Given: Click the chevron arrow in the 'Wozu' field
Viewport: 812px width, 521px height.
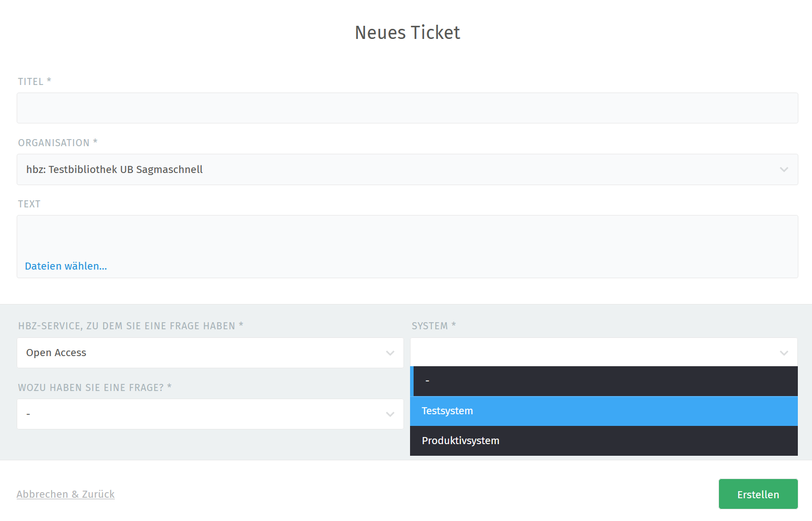Looking at the screenshot, I should click(x=390, y=414).
